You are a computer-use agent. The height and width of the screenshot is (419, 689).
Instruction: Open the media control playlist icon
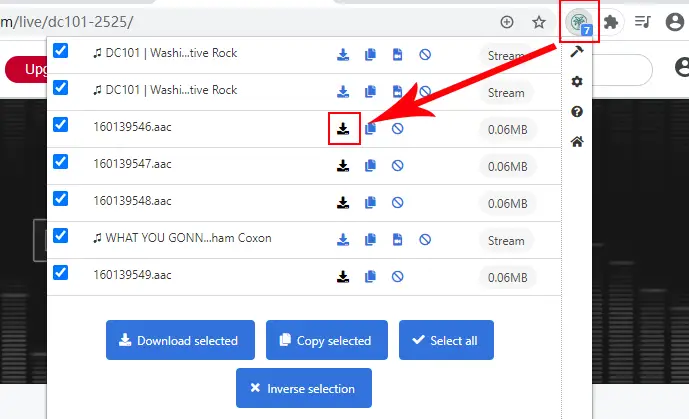(x=643, y=22)
